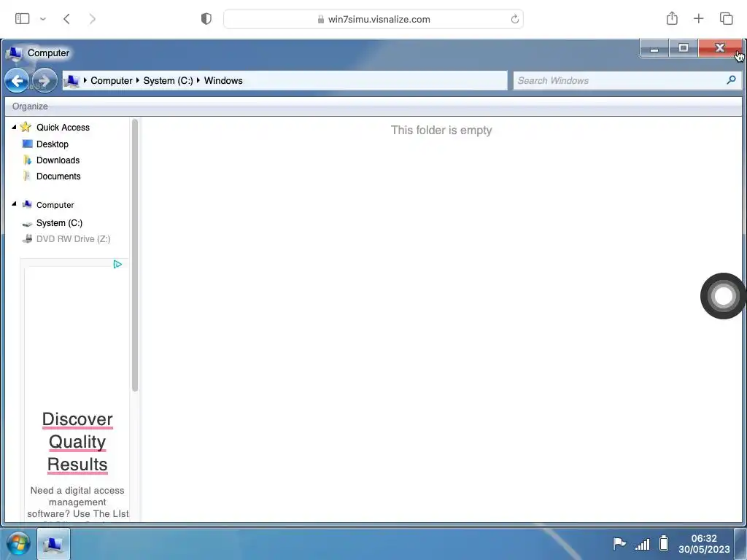Viewport: 747px width, 560px height.
Task: Click the Quick Access star icon
Action: [26, 127]
